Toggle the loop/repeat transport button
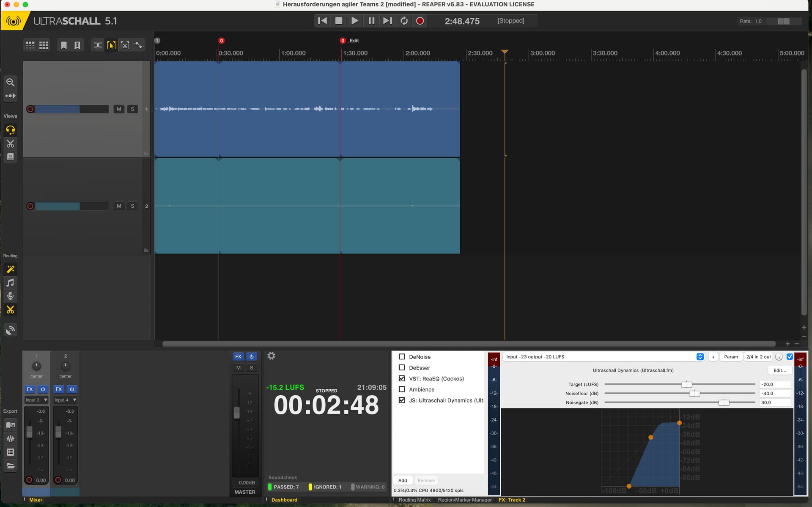The width and height of the screenshot is (812, 507). pos(404,21)
